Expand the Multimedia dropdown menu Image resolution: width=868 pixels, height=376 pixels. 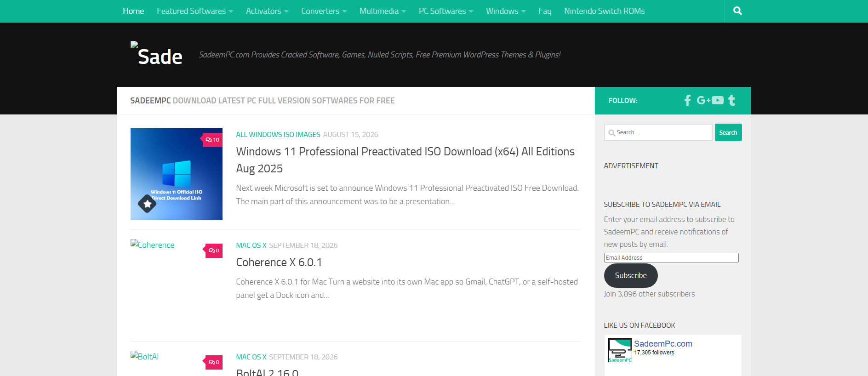pyautogui.click(x=383, y=11)
